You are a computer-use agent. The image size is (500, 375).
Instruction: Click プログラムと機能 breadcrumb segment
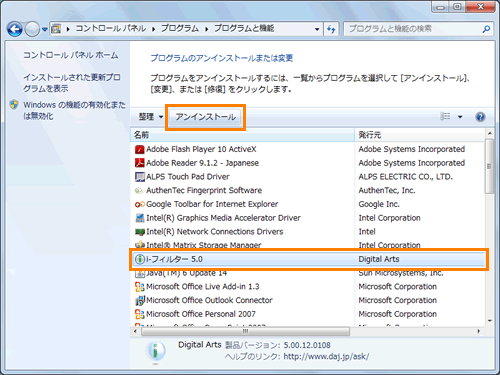coord(244,29)
